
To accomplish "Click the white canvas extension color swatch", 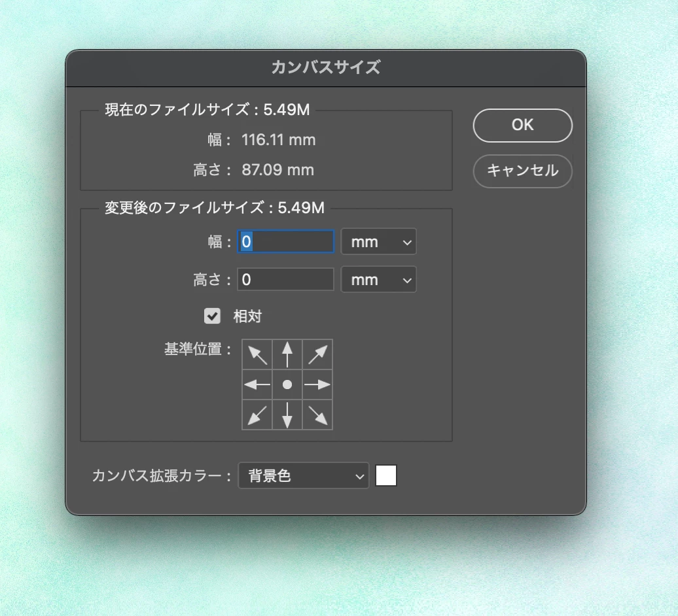I will pyautogui.click(x=386, y=475).
